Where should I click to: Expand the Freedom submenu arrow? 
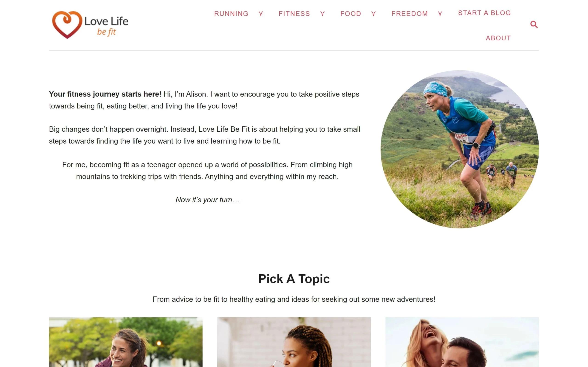(x=440, y=14)
